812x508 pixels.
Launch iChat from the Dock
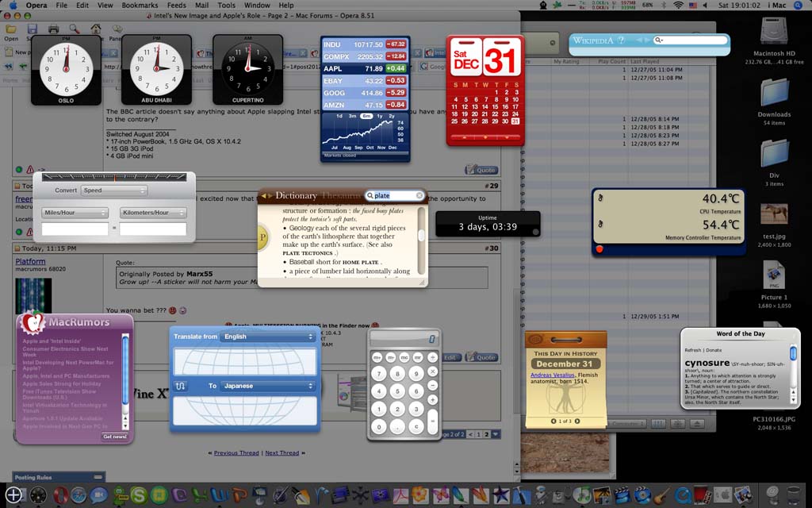pyautogui.click(x=99, y=495)
